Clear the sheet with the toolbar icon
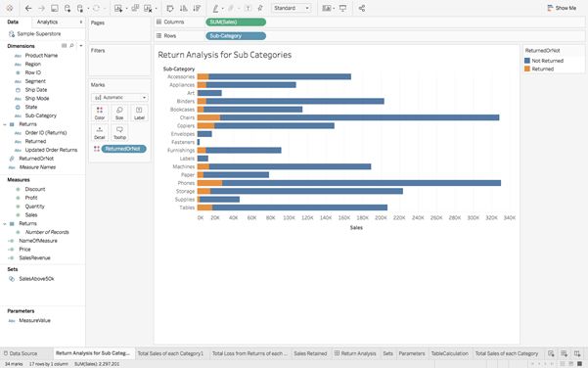Image resolution: width=588 pixels, height=368 pixels. 148,8
